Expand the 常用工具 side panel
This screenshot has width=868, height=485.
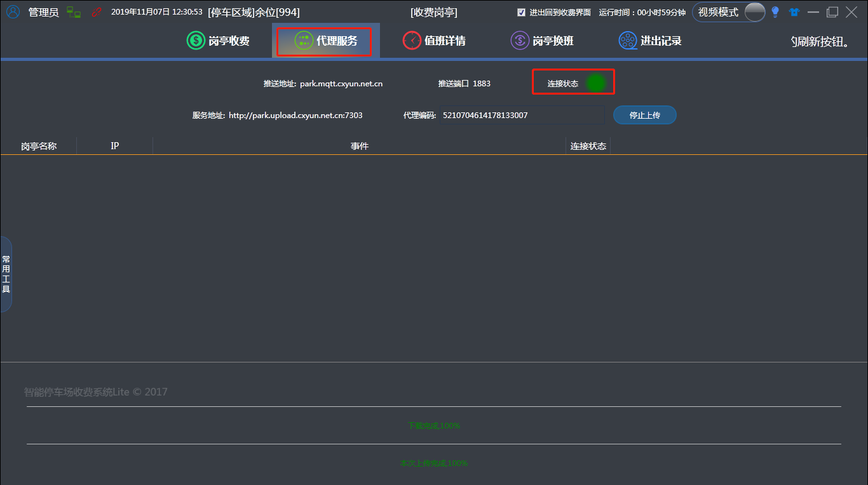(6, 274)
